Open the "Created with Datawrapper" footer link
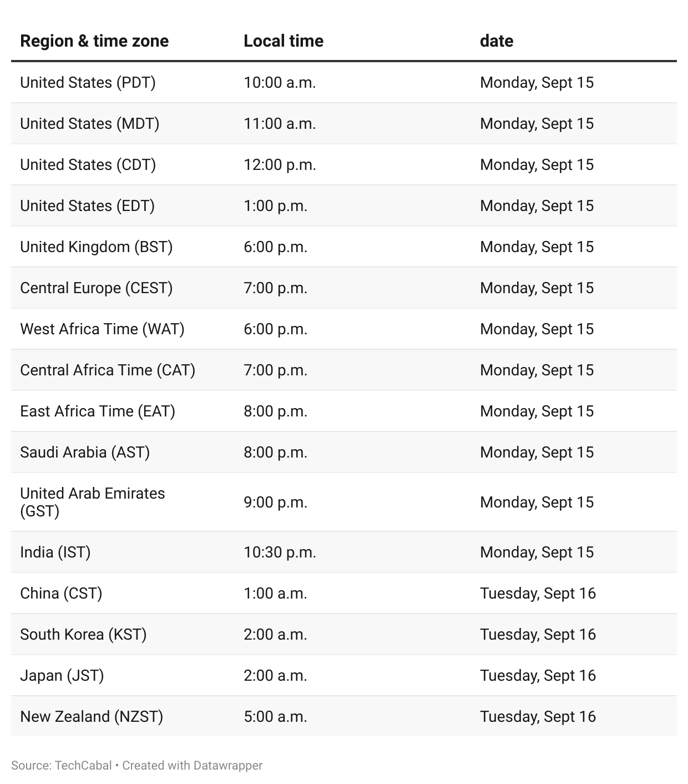 tap(193, 765)
